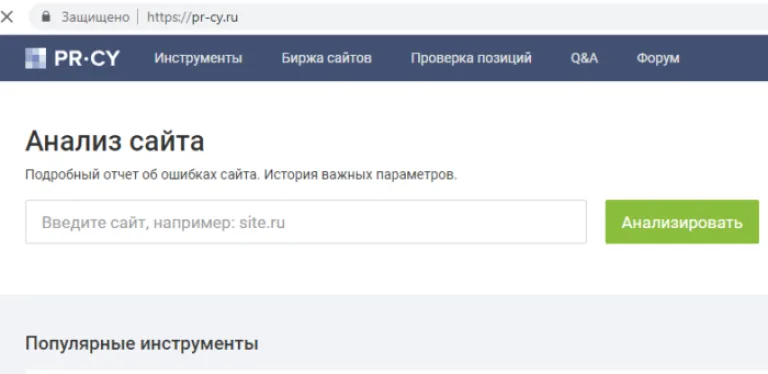Stop page loading with the X icon
Image resolution: width=768 pixels, height=374 pixels.
click(7, 17)
